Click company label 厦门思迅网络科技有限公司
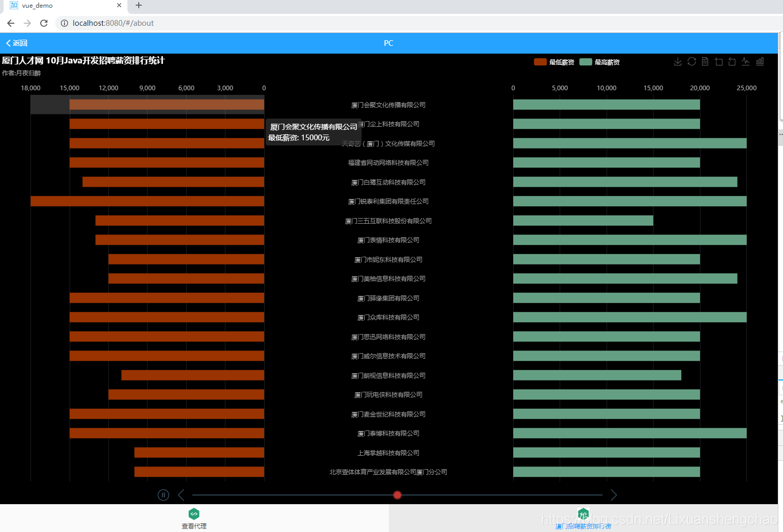 pyautogui.click(x=388, y=337)
